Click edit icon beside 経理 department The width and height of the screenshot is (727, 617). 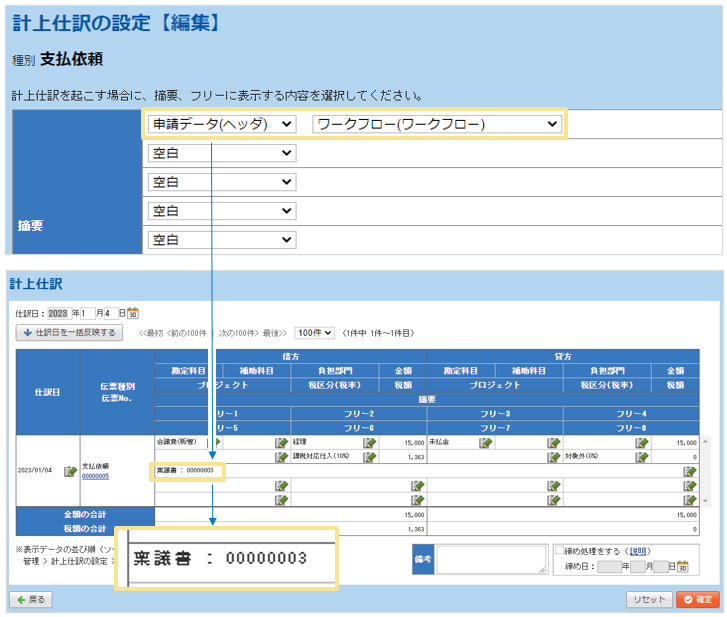pos(369,442)
